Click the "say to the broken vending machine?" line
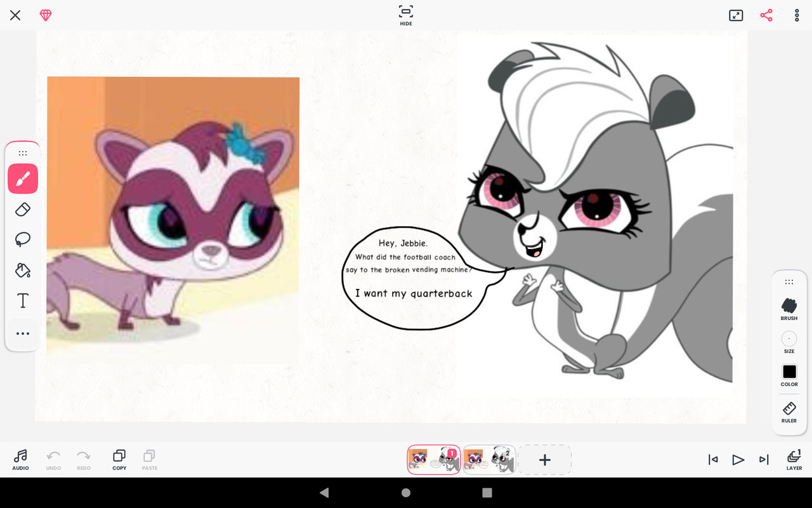The width and height of the screenshot is (812, 508). tap(409, 270)
